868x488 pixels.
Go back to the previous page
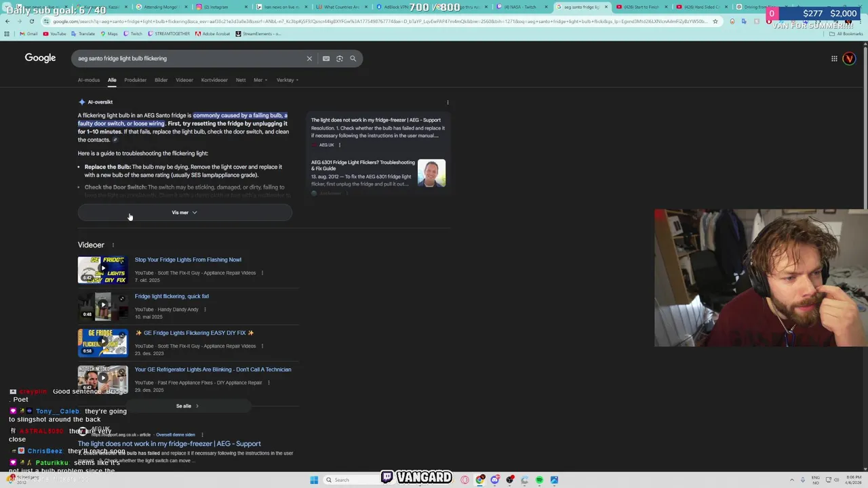pos(7,21)
